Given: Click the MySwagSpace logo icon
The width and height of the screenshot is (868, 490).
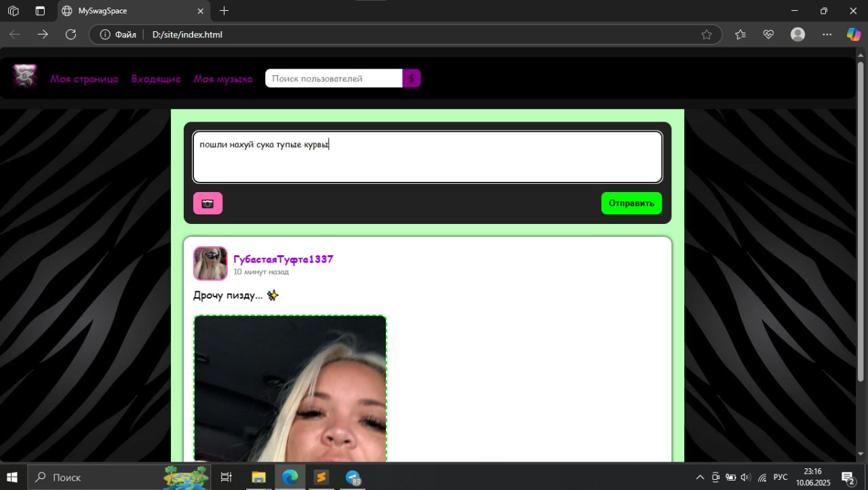Looking at the screenshot, I should (x=25, y=77).
